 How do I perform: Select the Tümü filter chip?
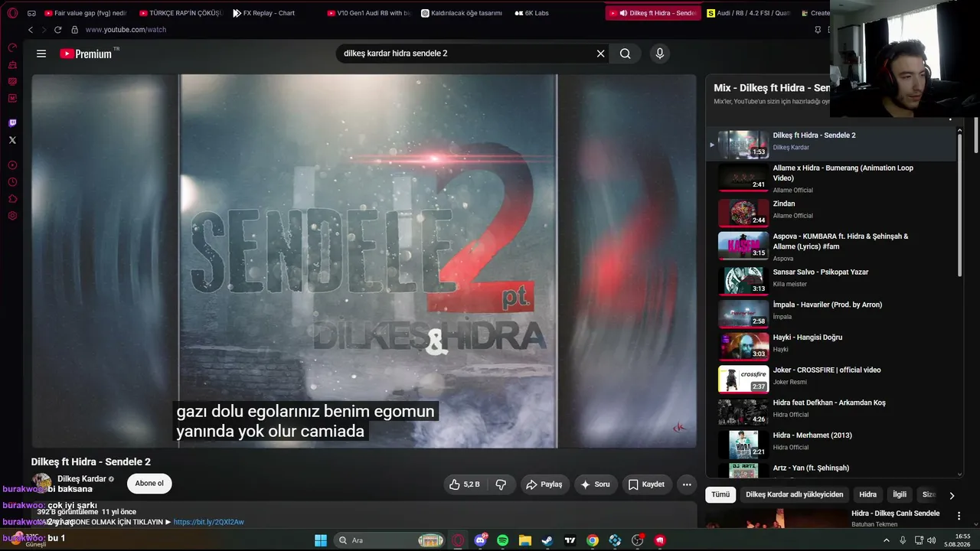pyautogui.click(x=720, y=494)
